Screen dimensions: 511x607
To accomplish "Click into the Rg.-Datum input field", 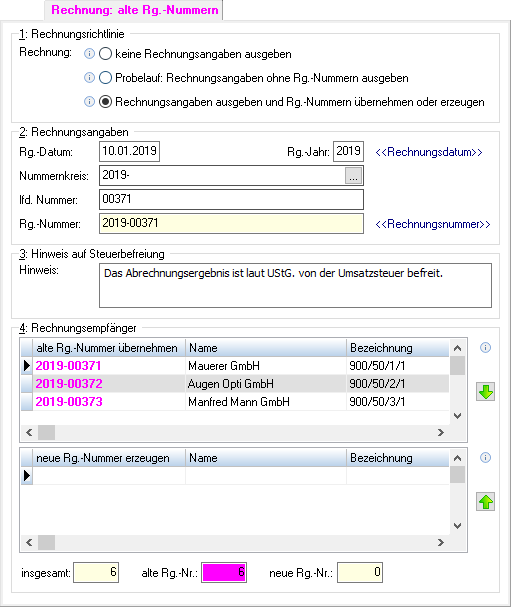I will tap(129, 151).
